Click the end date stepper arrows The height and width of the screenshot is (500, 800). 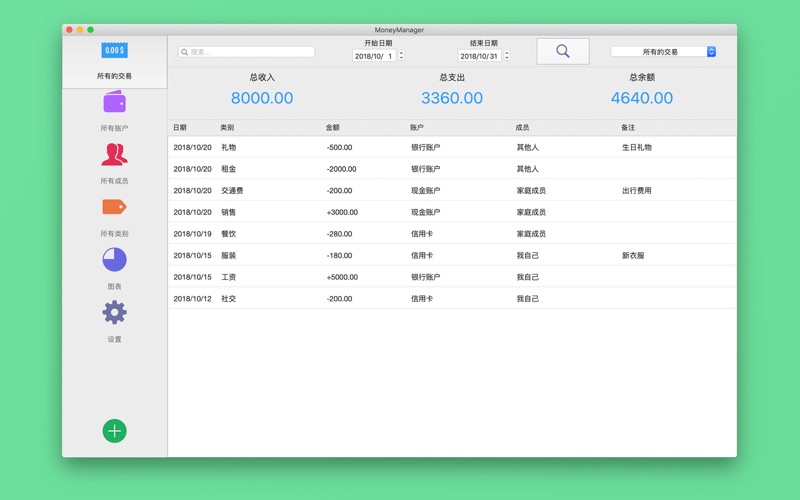[x=507, y=56]
